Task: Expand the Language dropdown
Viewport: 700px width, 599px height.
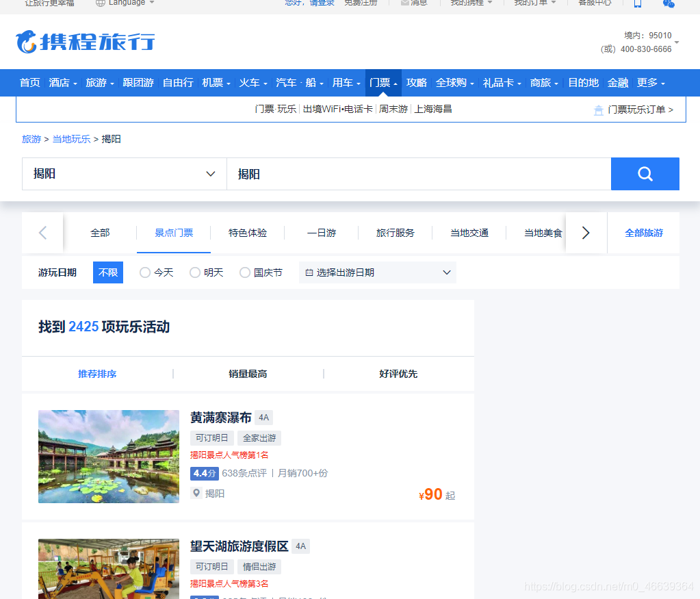Action: (x=152, y=3)
